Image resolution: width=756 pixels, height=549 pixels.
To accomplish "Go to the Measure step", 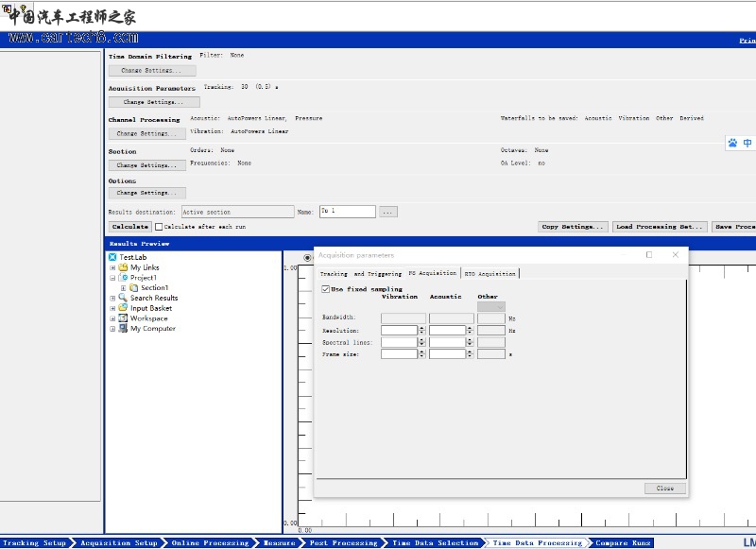I will coord(279,542).
